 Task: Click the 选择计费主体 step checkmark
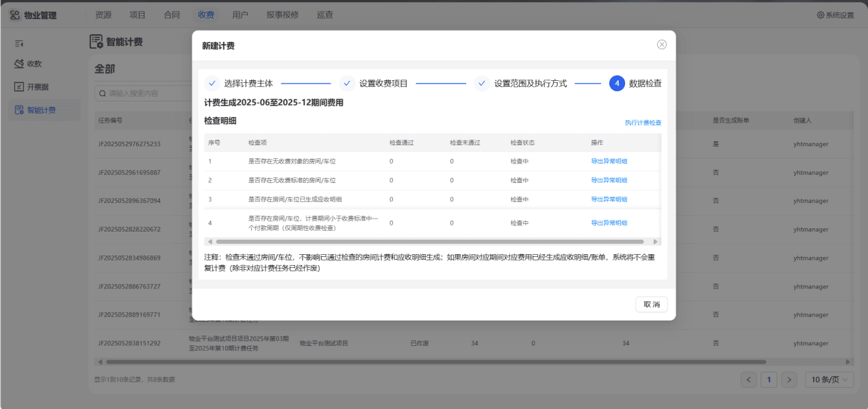click(x=212, y=84)
